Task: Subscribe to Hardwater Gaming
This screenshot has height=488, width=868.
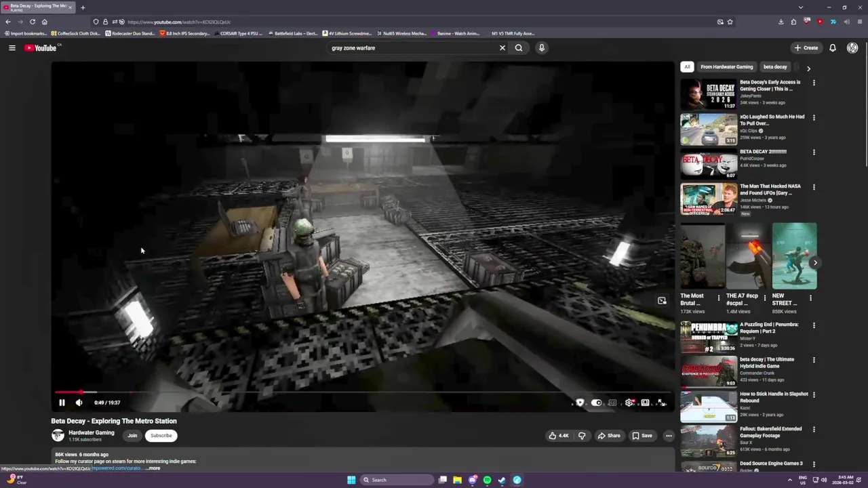Action: pos(161,436)
